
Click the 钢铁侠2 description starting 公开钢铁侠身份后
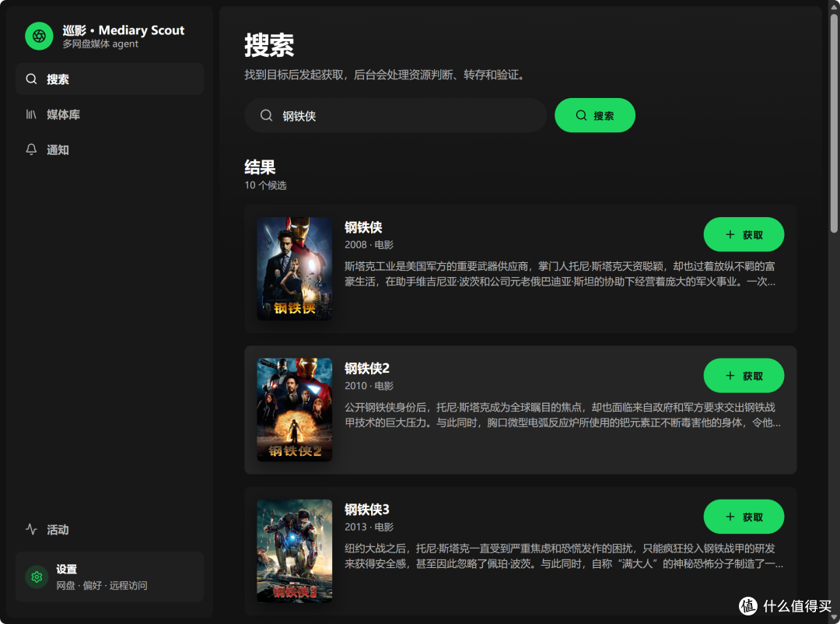point(562,415)
